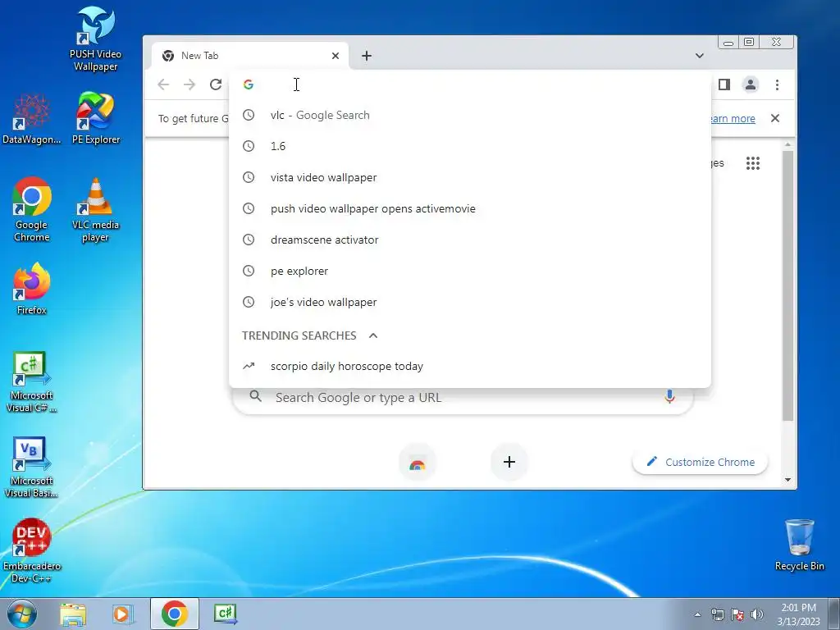Viewport: 840px width, 630px height.
Task: Click the vertical scrollbar thumb
Action: click(x=787, y=286)
